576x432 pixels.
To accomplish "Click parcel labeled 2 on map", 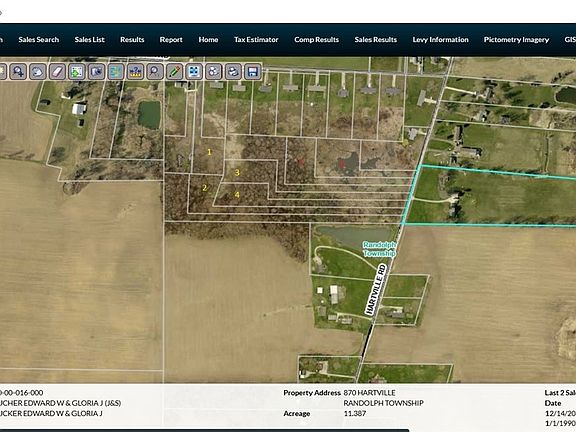I will point(205,188).
